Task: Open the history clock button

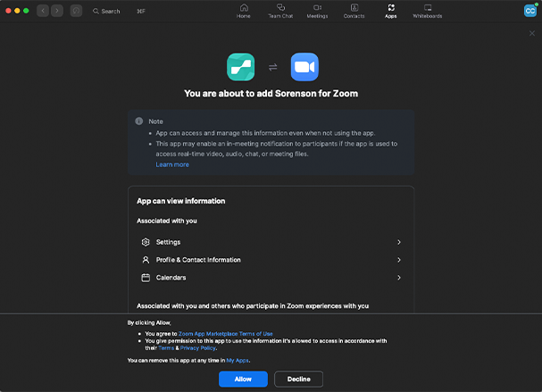Action: coord(76,11)
